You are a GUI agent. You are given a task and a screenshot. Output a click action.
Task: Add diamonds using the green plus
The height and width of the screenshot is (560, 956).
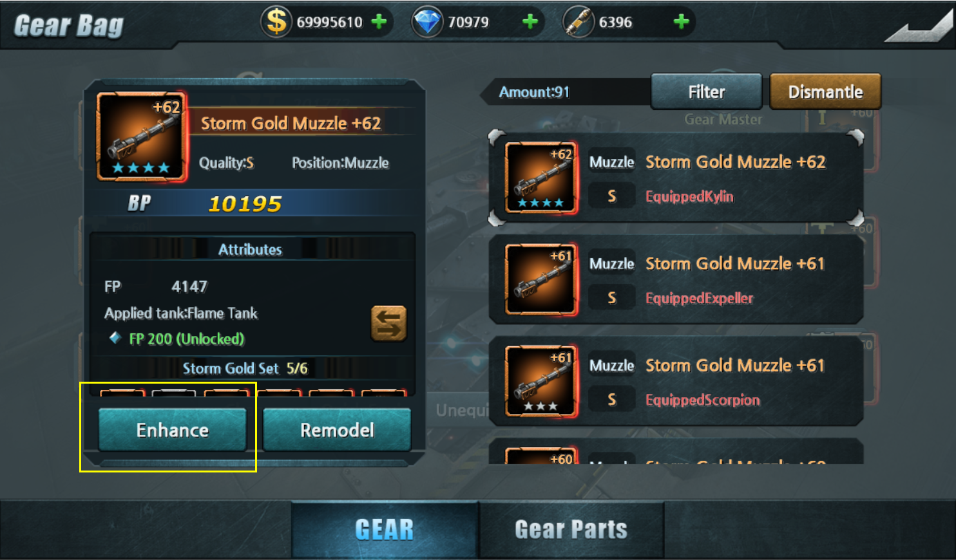click(530, 22)
